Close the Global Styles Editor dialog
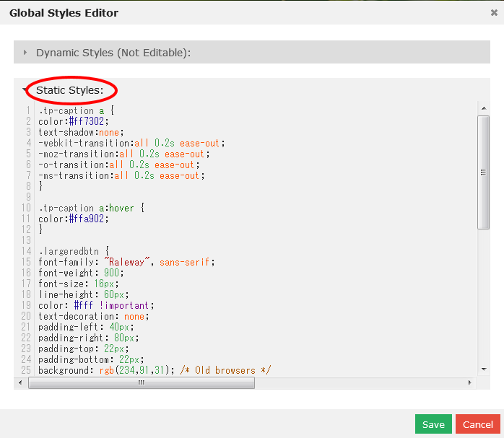Image resolution: width=504 pixels, height=438 pixels. 493,13
